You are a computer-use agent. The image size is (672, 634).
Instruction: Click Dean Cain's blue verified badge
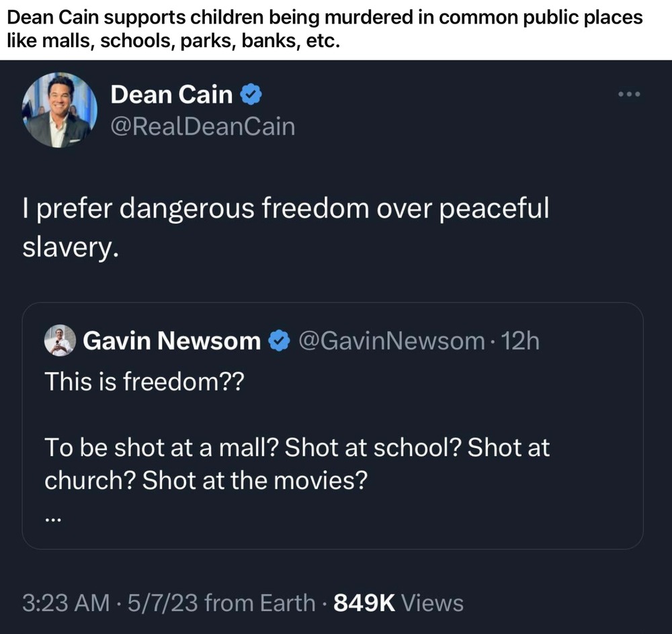(x=251, y=96)
